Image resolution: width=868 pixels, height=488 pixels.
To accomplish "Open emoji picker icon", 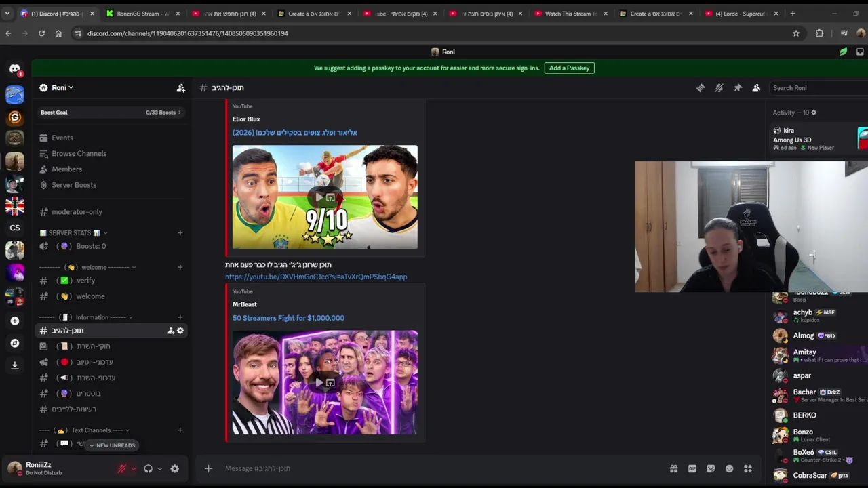I will point(729,468).
